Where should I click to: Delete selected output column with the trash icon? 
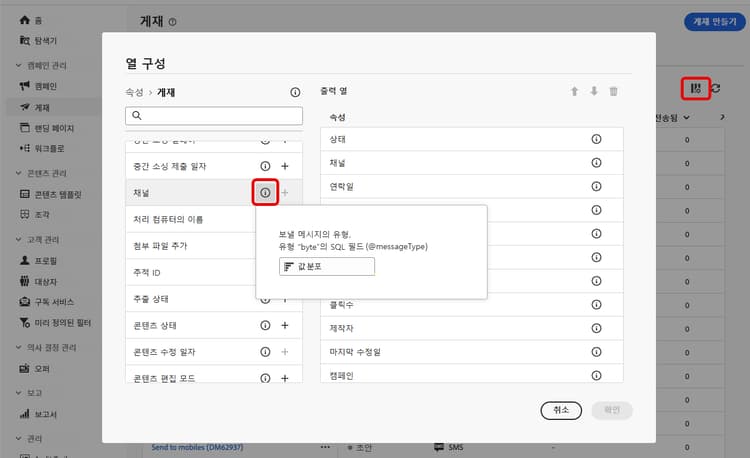coord(613,91)
